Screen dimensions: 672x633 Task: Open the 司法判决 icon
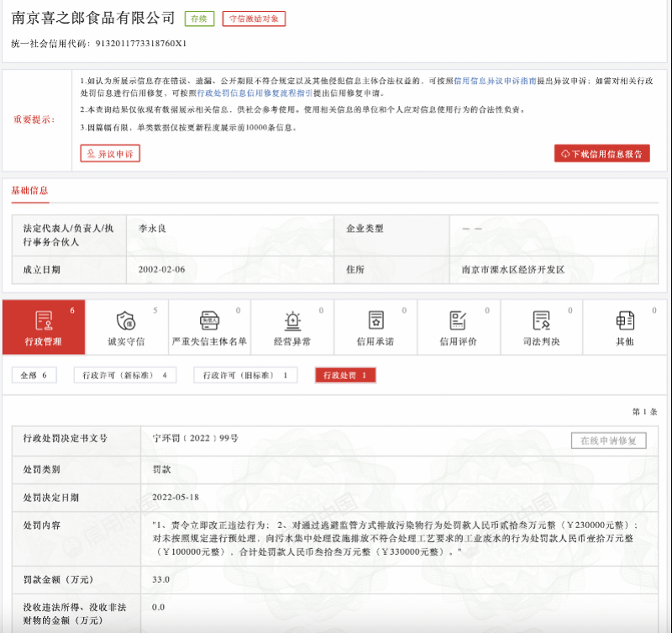(541, 320)
